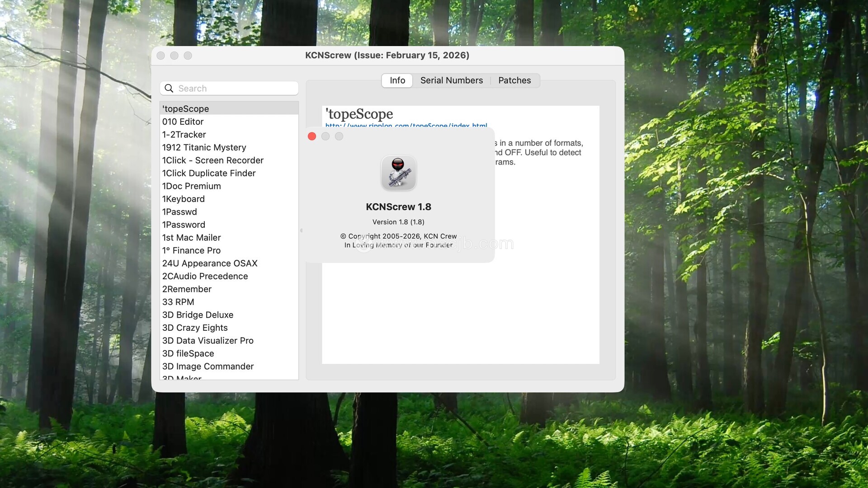Image resolution: width=868 pixels, height=488 pixels.
Task: Pick 1Click Duplicate Finder in list
Action: [x=209, y=173]
